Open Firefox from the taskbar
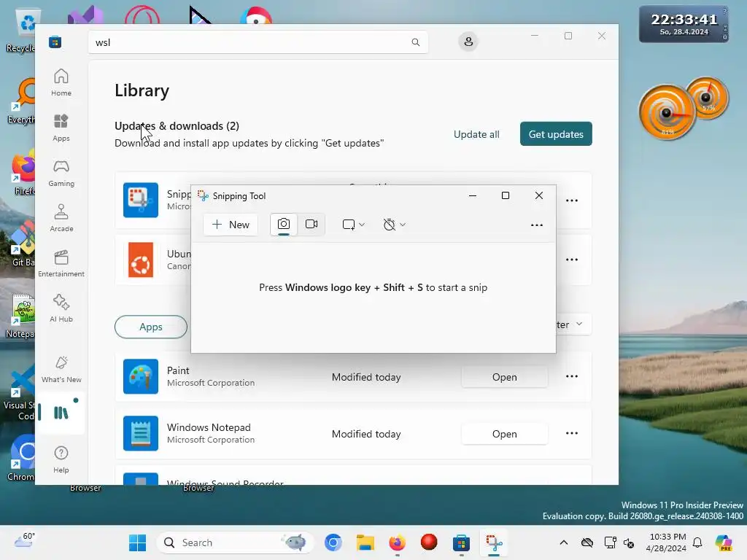Image resolution: width=747 pixels, height=560 pixels. click(398, 542)
